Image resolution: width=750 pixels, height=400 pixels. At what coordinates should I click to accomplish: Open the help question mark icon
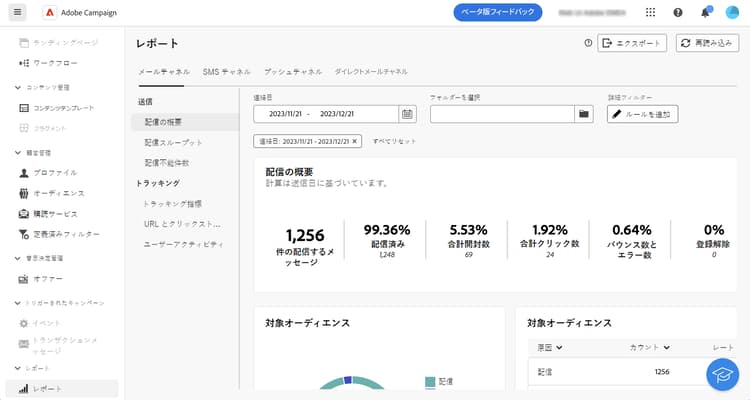click(678, 12)
